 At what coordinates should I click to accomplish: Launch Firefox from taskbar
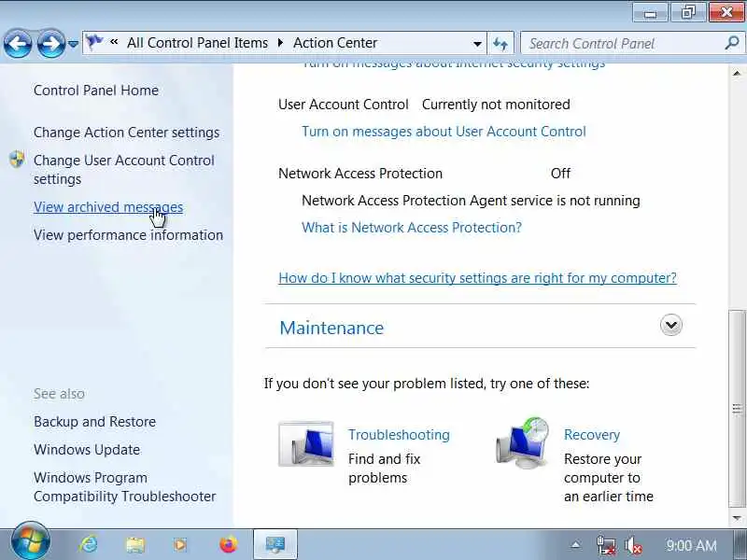click(x=229, y=544)
